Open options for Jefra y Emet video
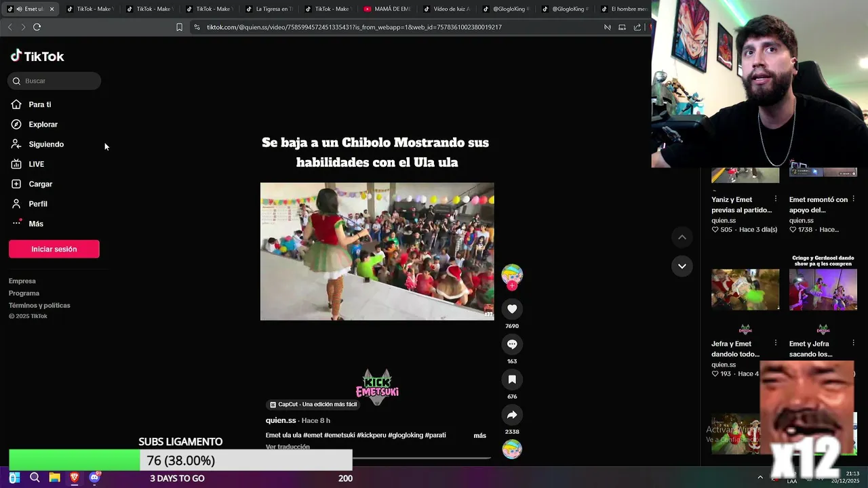The width and height of the screenshot is (868, 488). click(776, 344)
